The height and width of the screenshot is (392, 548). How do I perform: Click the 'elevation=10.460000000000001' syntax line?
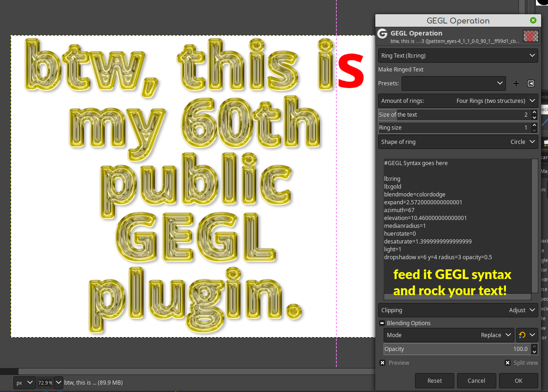[425, 218]
